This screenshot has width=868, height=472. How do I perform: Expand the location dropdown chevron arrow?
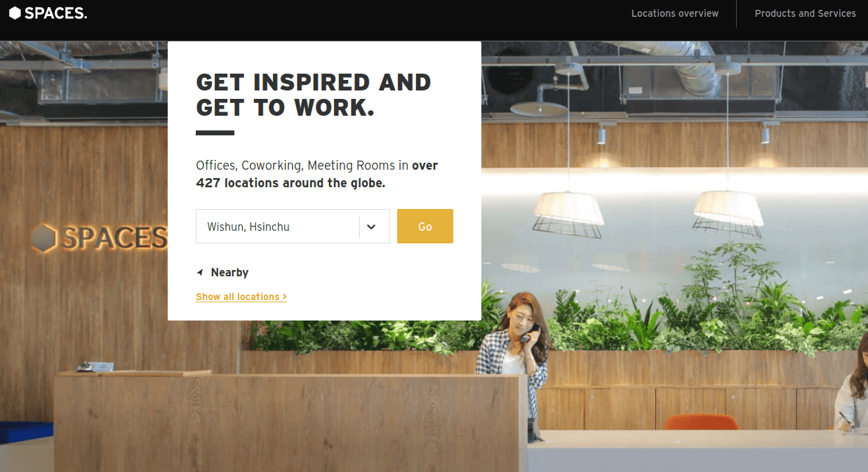(x=372, y=227)
